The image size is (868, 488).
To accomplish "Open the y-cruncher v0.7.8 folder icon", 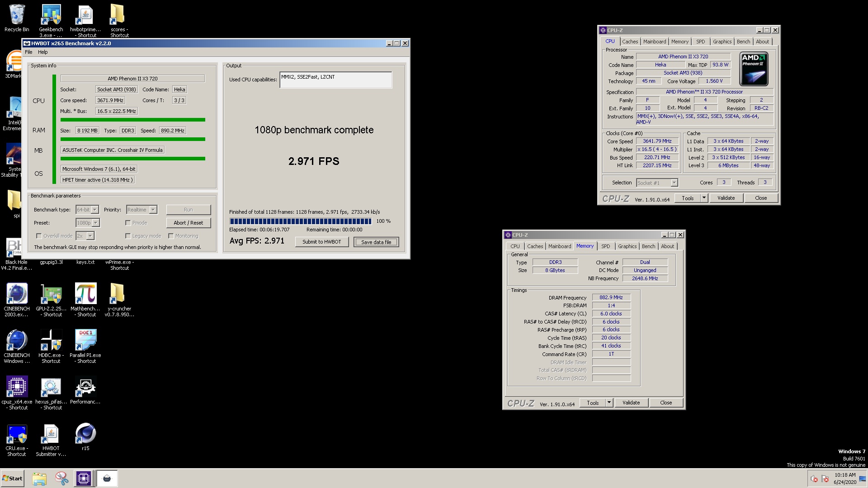I will 118,294.
